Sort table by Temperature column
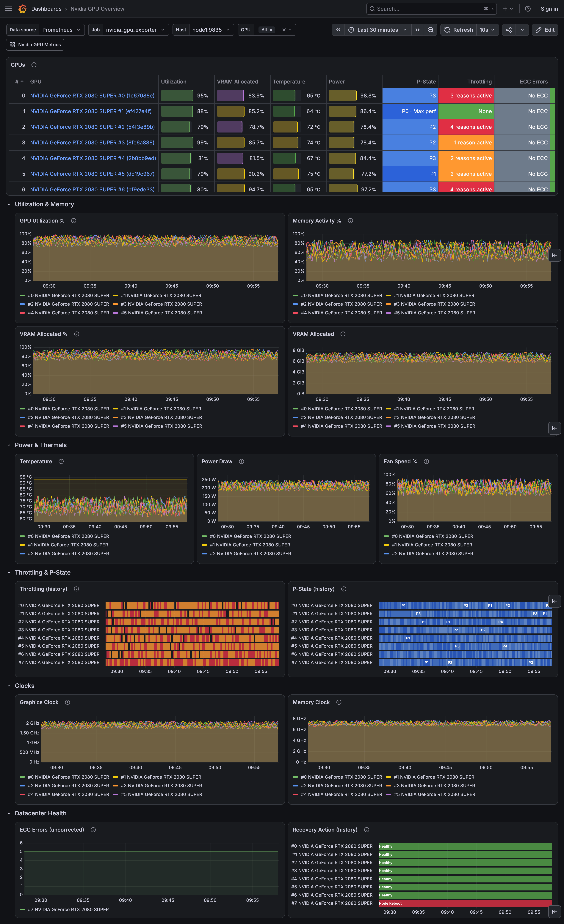This screenshot has width=564, height=924. click(x=289, y=81)
